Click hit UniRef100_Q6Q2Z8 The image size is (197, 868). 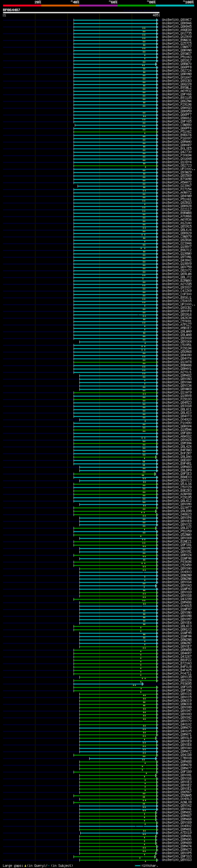176,84
